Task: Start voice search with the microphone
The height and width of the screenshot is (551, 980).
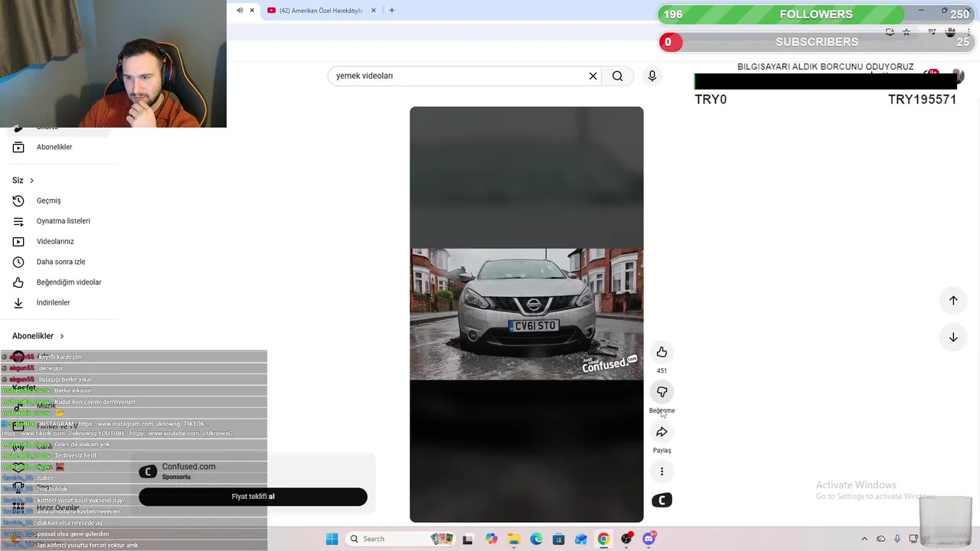Action: click(x=652, y=76)
